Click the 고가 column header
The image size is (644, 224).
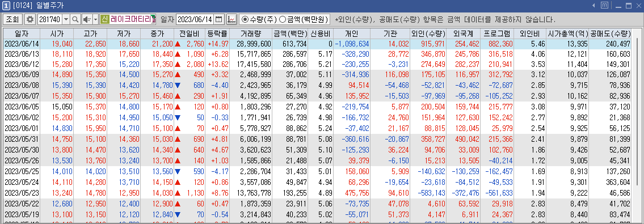90,33
